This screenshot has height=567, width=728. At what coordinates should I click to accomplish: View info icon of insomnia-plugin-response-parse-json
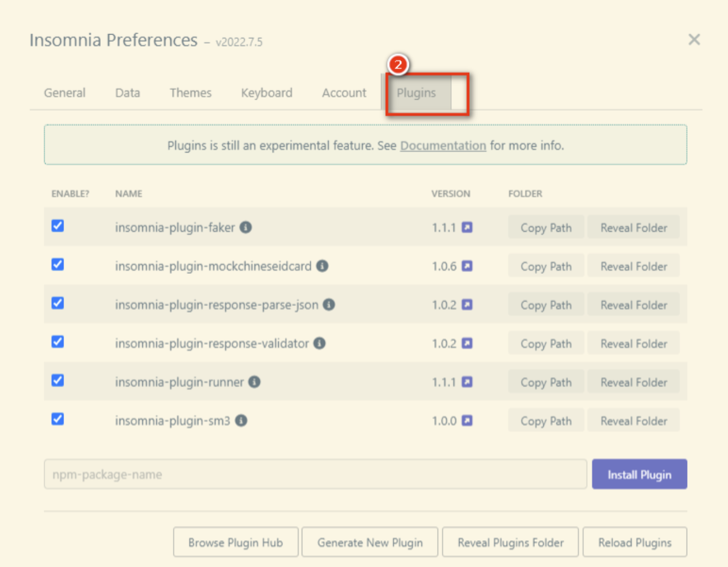tap(329, 305)
